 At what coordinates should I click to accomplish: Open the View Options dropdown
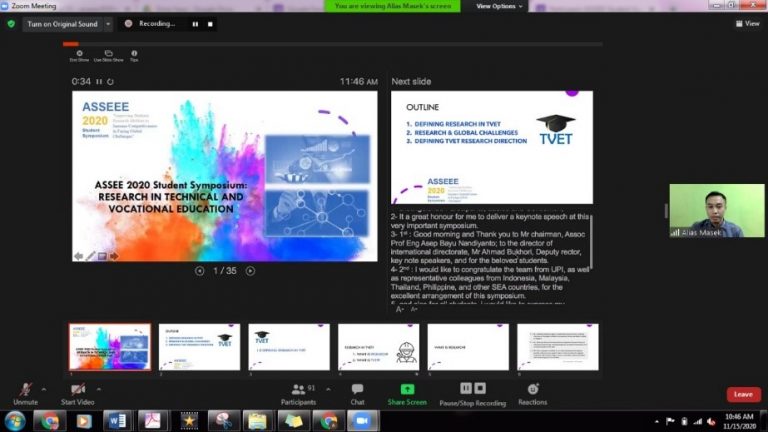coord(499,6)
